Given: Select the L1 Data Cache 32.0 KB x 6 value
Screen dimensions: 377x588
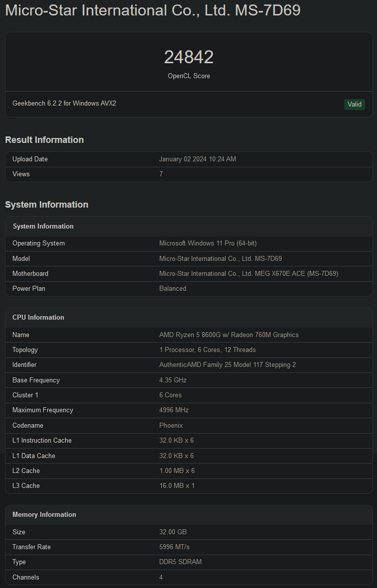Looking at the screenshot, I should [x=176, y=456].
